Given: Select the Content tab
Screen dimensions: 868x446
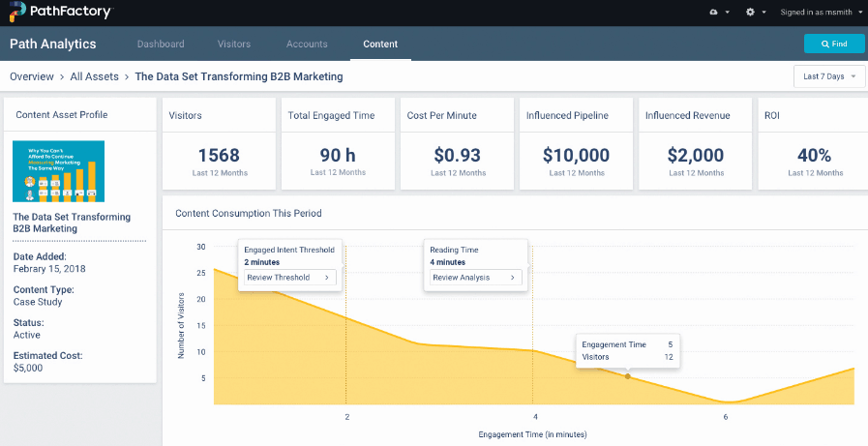Looking at the screenshot, I should (380, 44).
